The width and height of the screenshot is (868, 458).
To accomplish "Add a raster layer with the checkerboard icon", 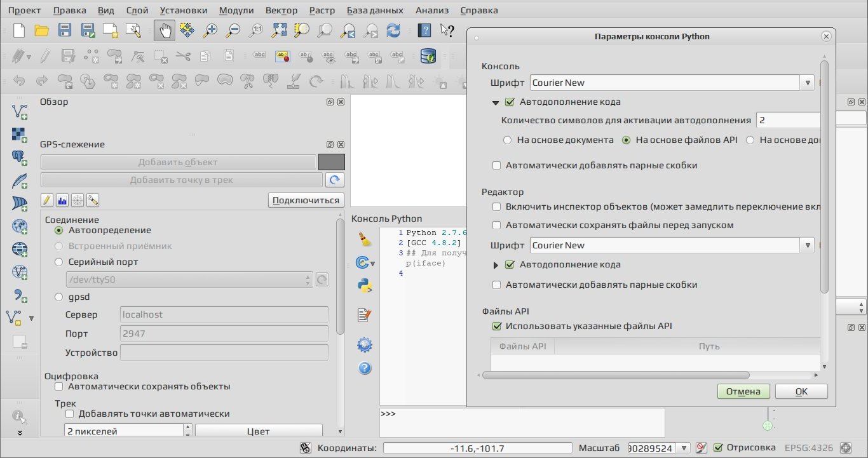I will click(x=20, y=134).
